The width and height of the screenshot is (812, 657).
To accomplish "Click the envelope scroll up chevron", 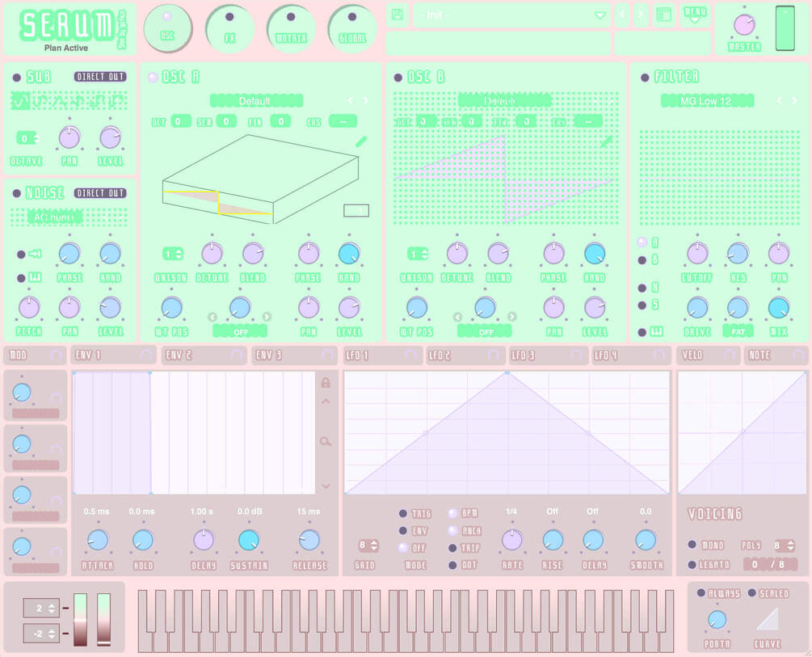I will 326,401.
